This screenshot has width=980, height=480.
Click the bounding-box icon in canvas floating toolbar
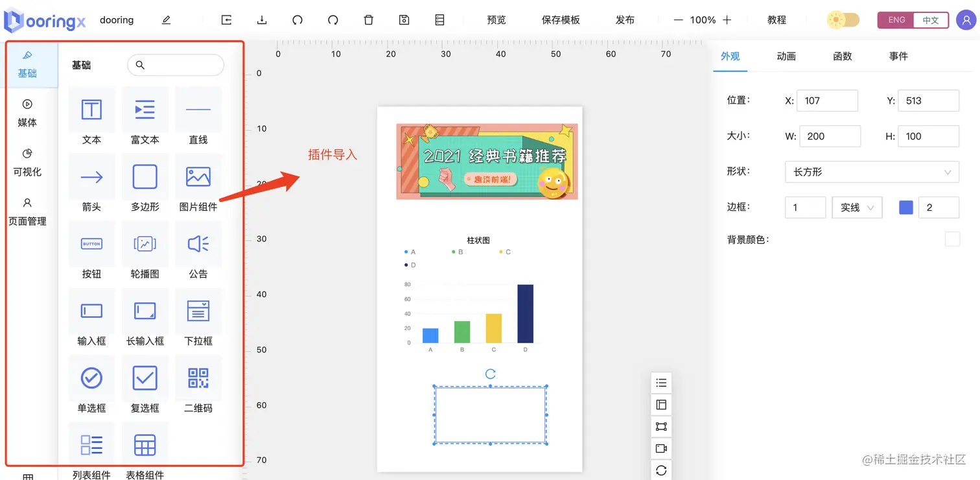pyautogui.click(x=661, y=427)
